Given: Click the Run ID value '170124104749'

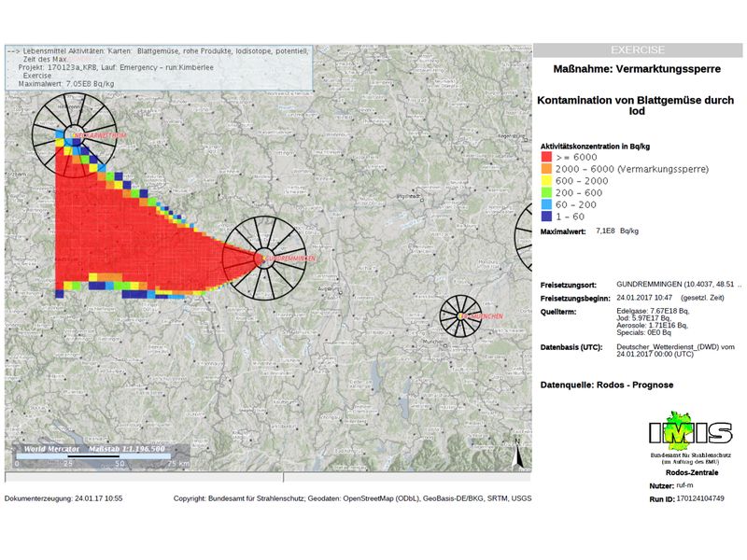Looking at the screenshot, I should [699, 498].
